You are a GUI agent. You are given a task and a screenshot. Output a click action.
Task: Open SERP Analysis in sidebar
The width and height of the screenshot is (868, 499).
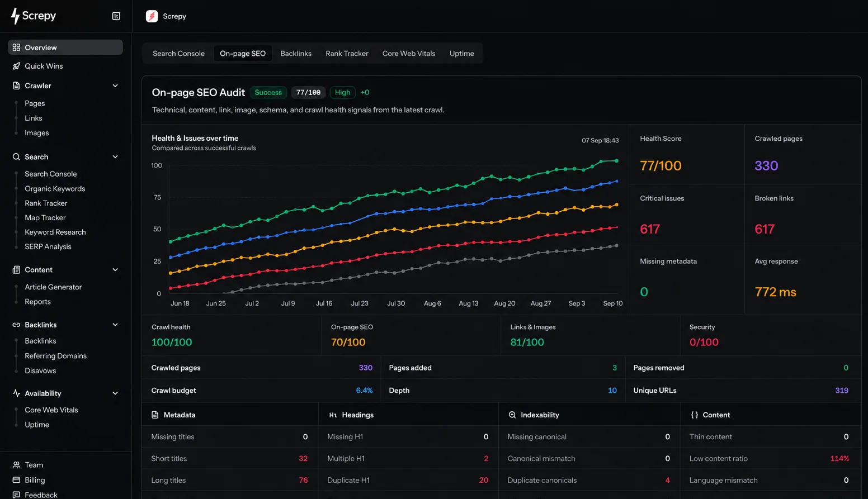tap(48, 247)
